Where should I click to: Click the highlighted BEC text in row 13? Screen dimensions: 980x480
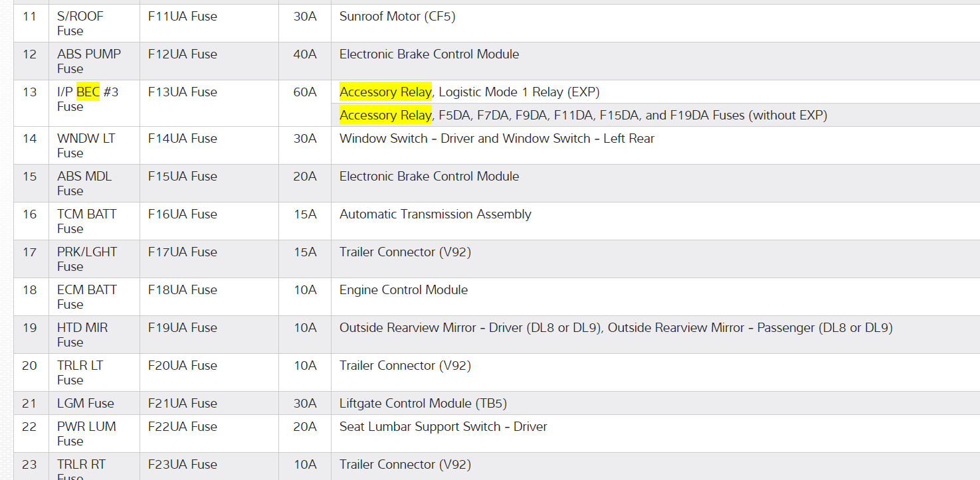[x=88, y=92]
